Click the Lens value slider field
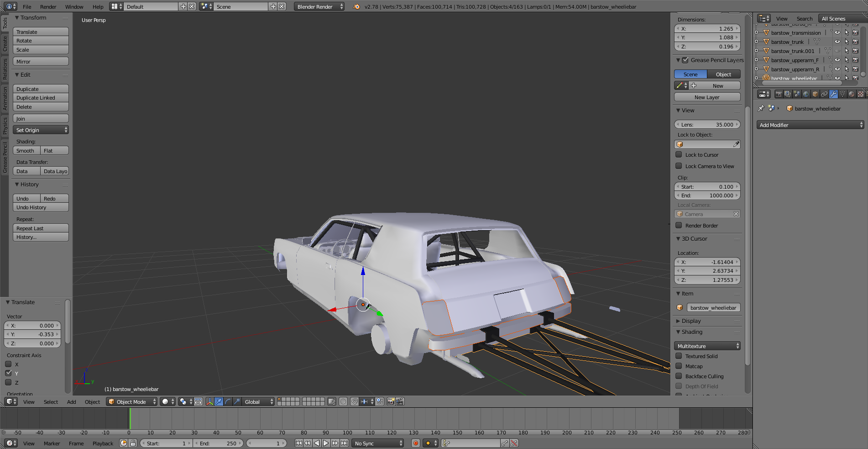The width and height of the screenshot is (868, 449). coord(707,125)
